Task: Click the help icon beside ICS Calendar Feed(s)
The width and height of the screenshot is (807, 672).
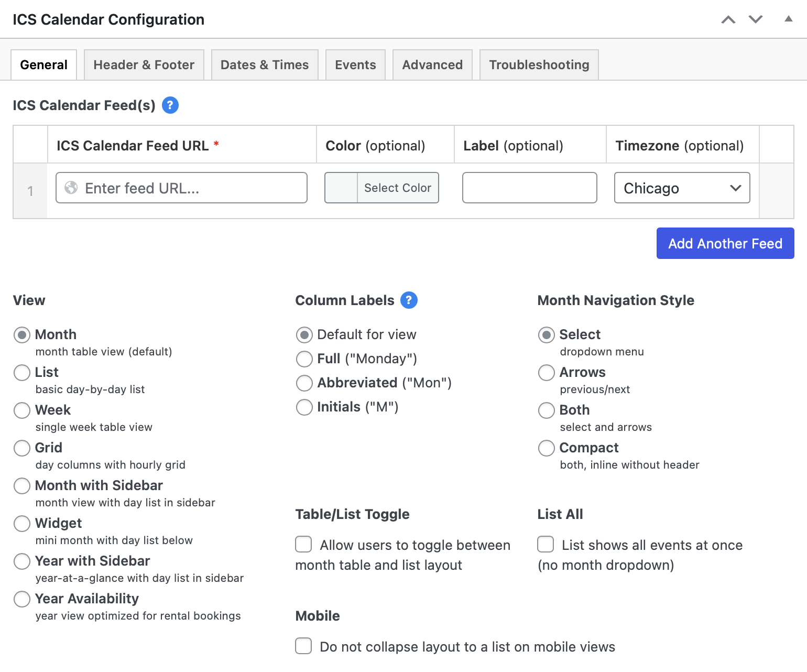Action: click(x=170, y=105)
